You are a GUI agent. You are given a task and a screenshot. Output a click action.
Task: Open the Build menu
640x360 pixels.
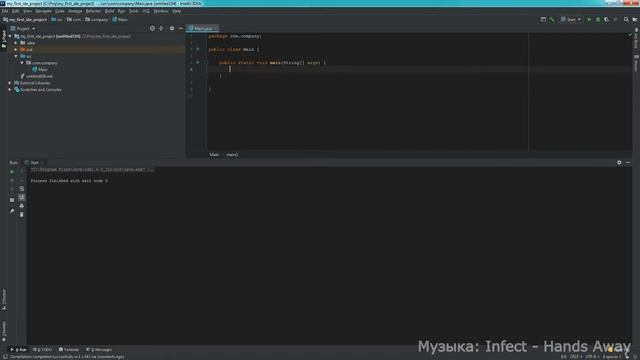click(109, 11)
